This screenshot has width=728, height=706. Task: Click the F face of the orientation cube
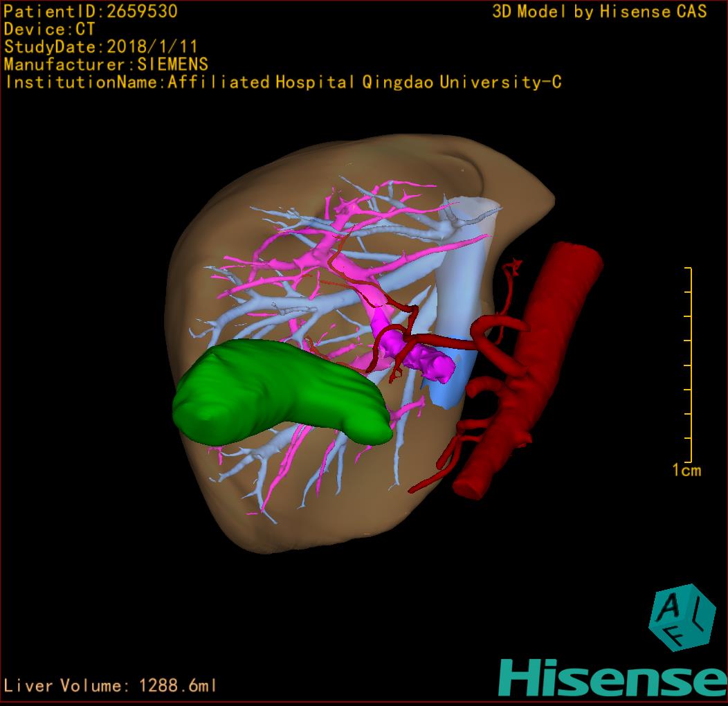pyautogui.click(x=677, y=637)
